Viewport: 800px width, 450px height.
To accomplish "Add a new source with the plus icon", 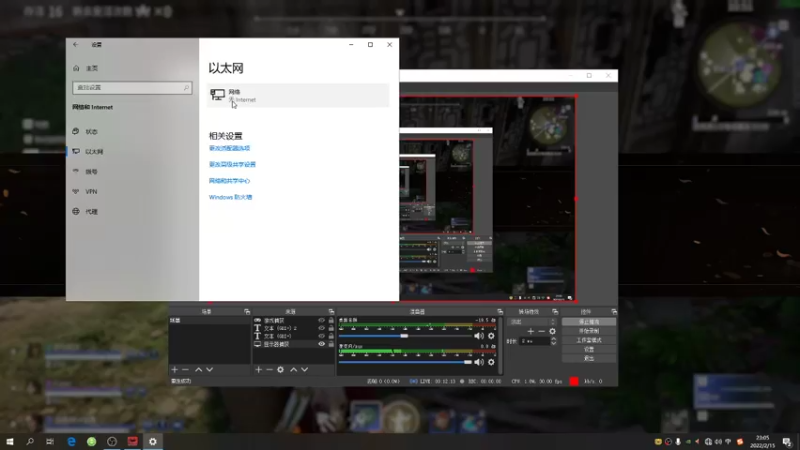I will pos(258,369).
